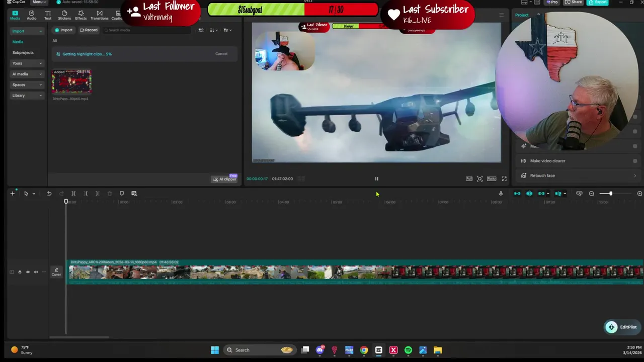
Task: Redo the last action
Action: (61, 194)
